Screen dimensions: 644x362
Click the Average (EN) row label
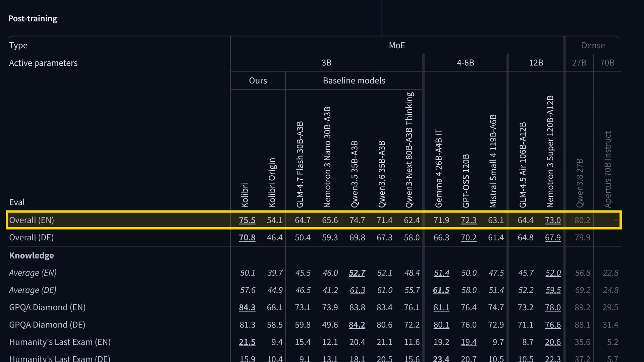click(x=33, y=273)
